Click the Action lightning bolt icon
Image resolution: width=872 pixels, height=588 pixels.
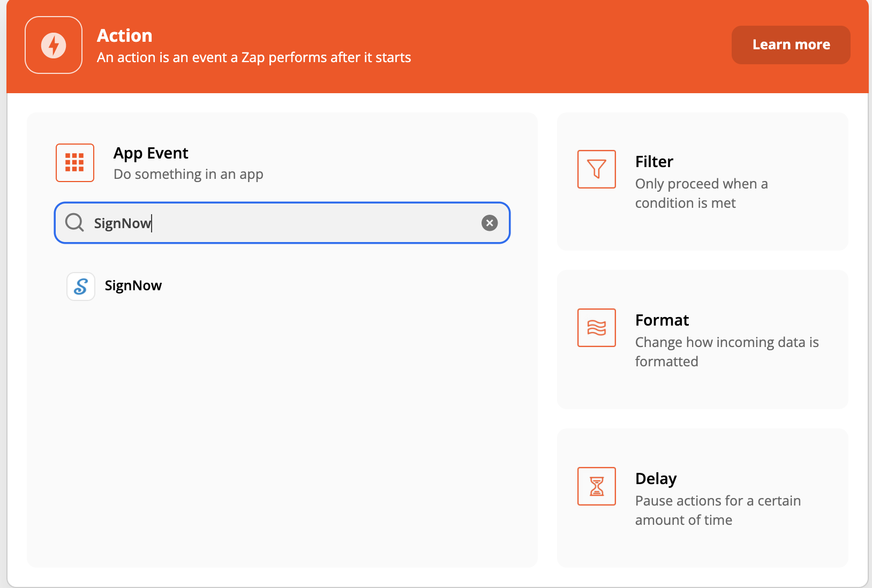tap(53, 45)
